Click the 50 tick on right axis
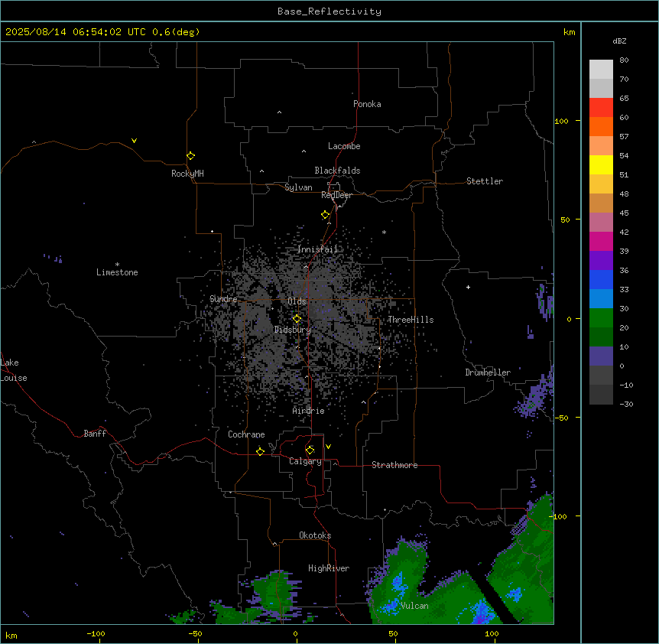659x644 pixels. [x=565, y=220]
